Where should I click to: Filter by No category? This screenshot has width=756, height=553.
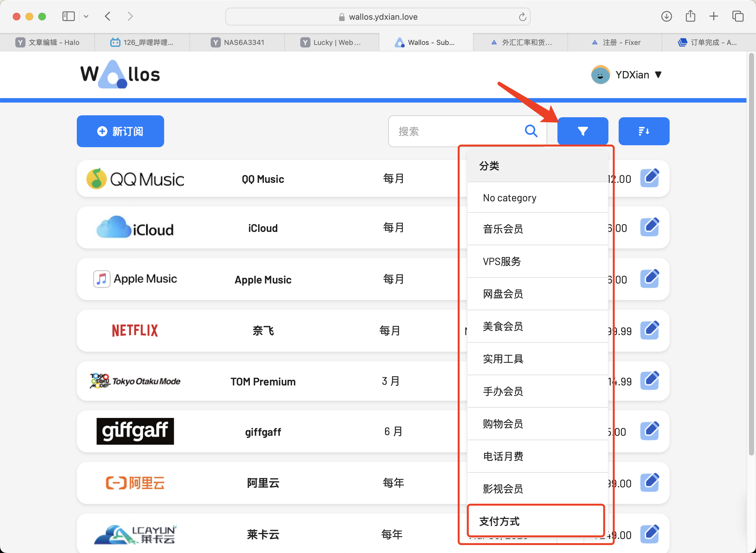pos(537,197)
